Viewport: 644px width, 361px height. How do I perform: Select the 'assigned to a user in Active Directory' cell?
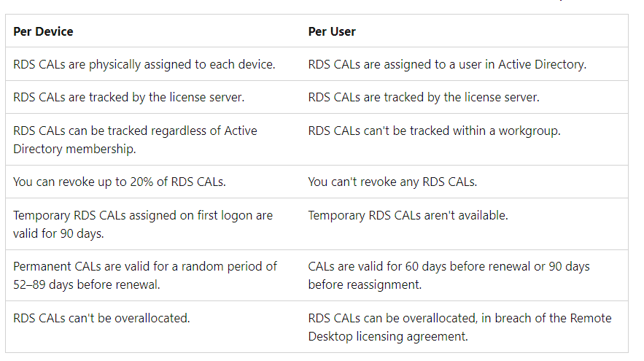[447, 64]
